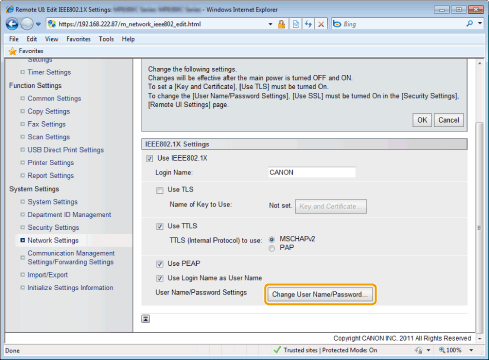Expand the address bar URL dropdown
This screenshot has width=489, height=360.
(x=270, y=24)
